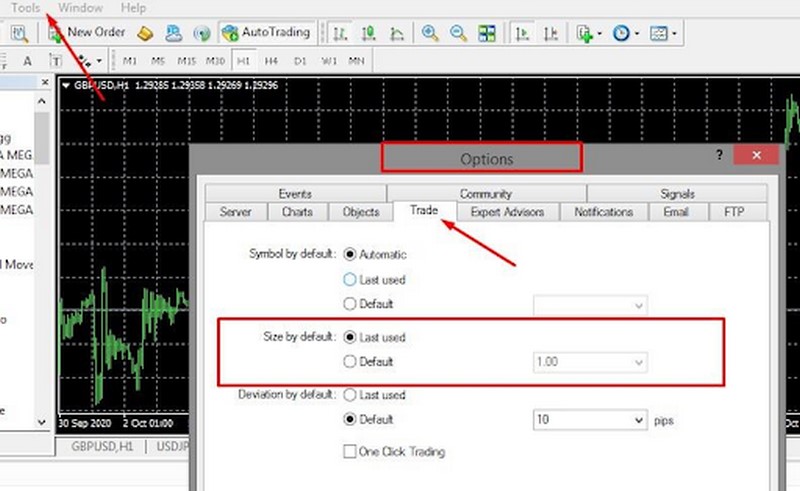The height and width of the screenshot is (491, 800).
Task: Click the New Order button
Action: (x=86, y=33)
